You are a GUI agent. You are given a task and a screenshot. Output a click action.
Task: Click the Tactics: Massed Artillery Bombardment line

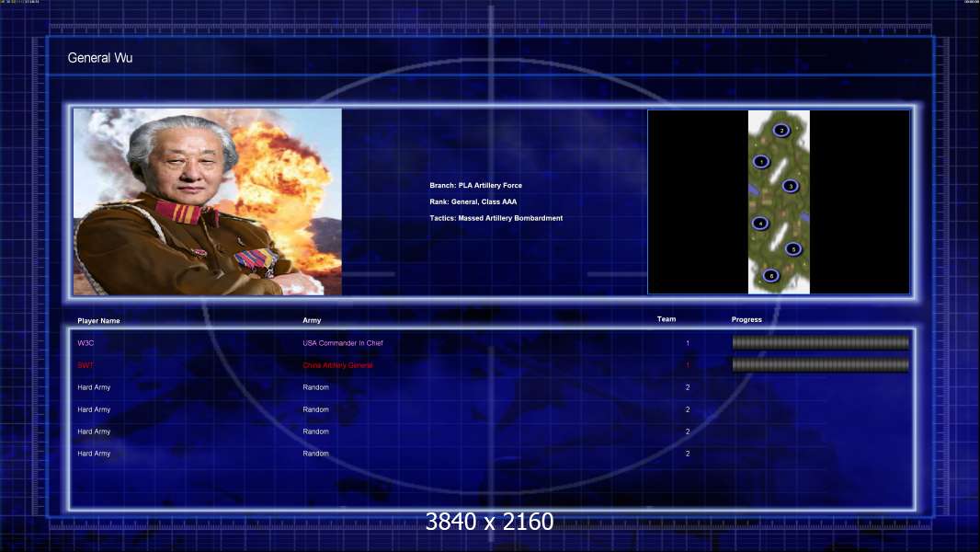coord(496,218)
